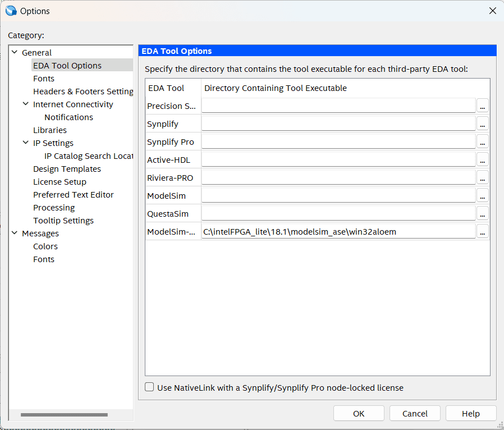Screen dimensions: 504x430
Task: Open Libraries category
Action: click(x=50, y=130)
